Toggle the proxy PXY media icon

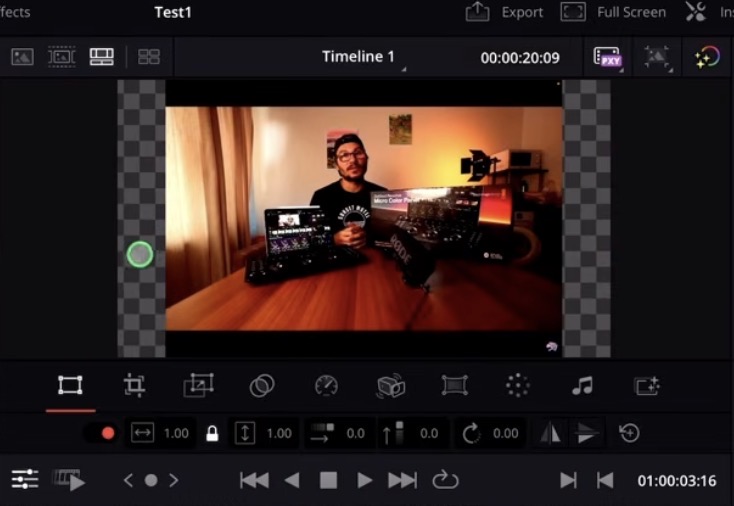(608, 57)
